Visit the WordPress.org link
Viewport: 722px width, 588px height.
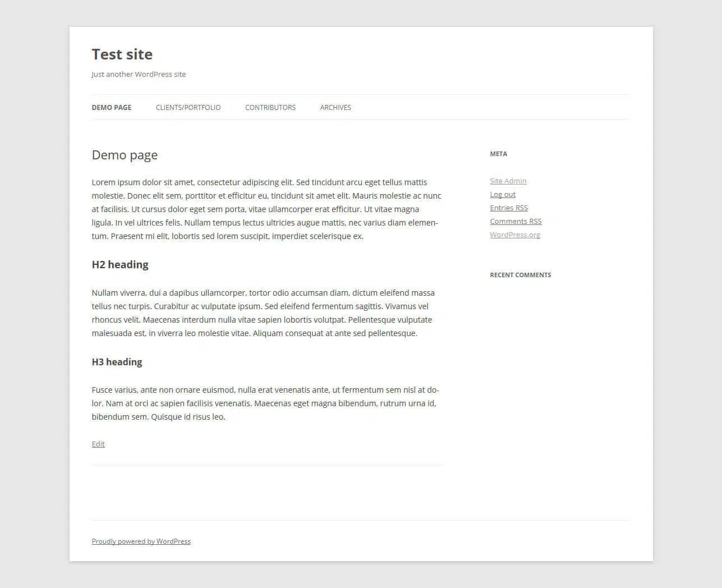(515, 235)
